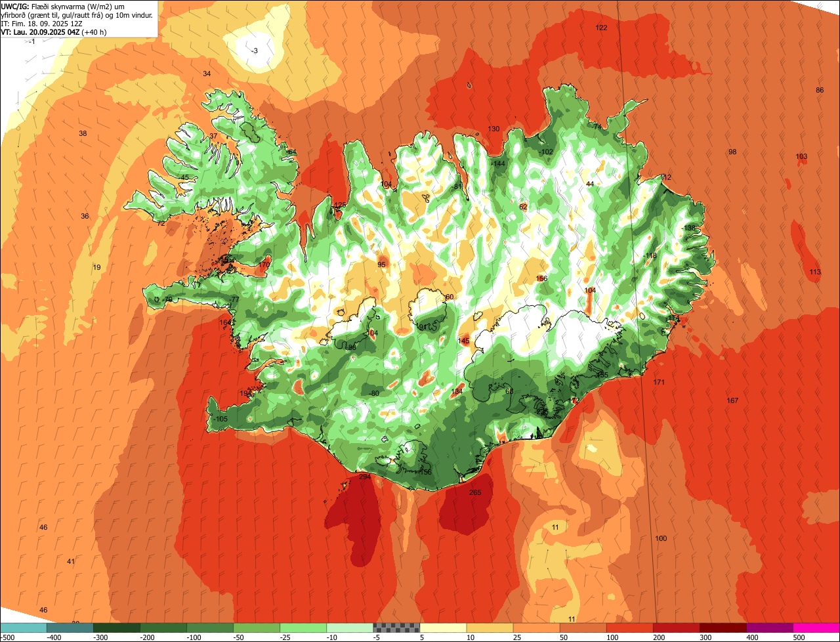Click the flux value 156 in the eastern highlands
The height and width of the screenshot is (642, 840).
[x=541, y=278]
